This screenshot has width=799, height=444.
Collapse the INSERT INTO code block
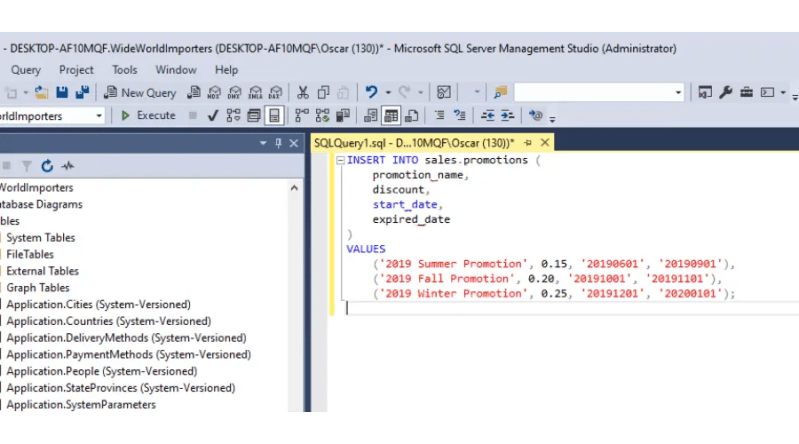coord(340,161)
